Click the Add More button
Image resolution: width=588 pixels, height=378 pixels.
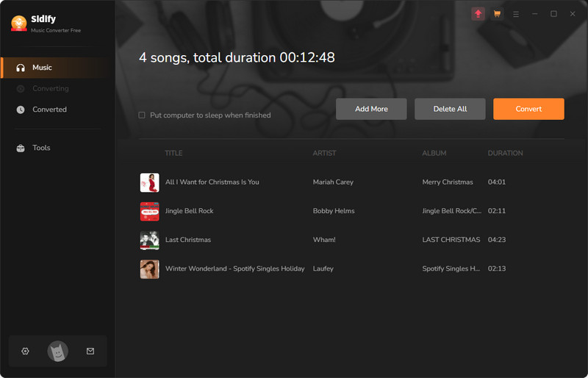371,109
